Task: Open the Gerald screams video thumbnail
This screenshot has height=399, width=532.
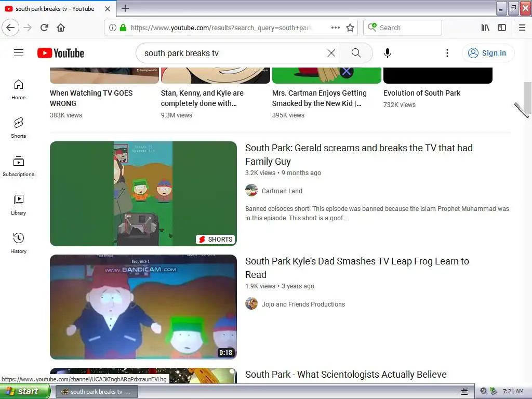Action: click(x=143, y=194)
